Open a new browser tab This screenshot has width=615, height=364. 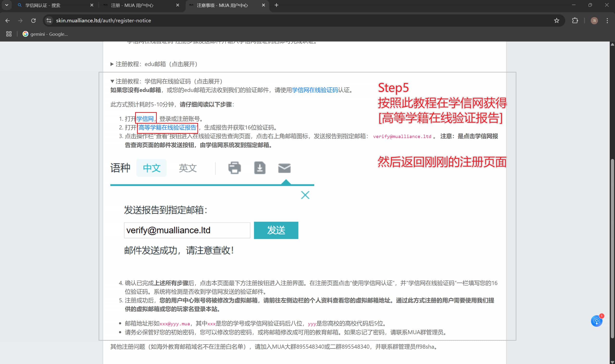[276, 5]
